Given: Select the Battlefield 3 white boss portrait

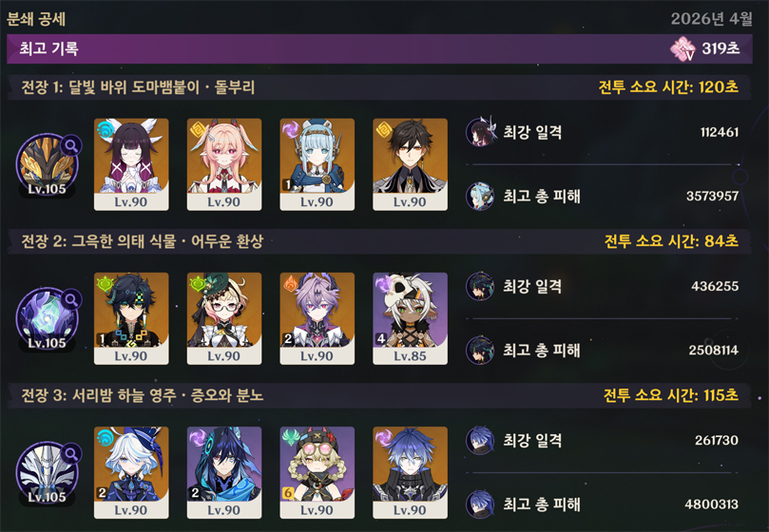Looking at the screenshot, I should click(47, 473).
